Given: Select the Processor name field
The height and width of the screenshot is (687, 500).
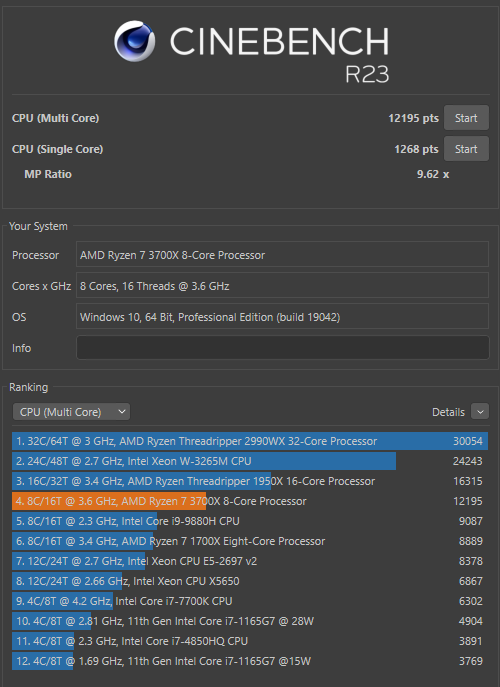Looking at the screenshot, I should pyautogui.click(x=283, y=255).
